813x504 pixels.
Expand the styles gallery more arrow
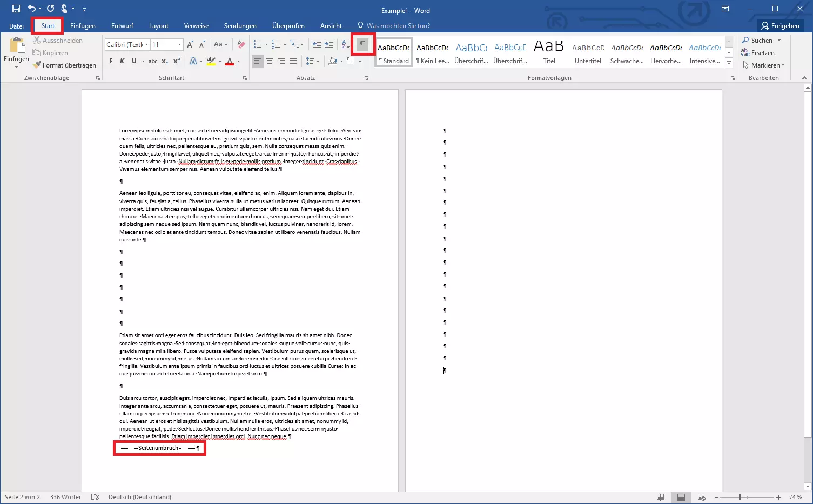pyautogui.click(x=729, y=63)
